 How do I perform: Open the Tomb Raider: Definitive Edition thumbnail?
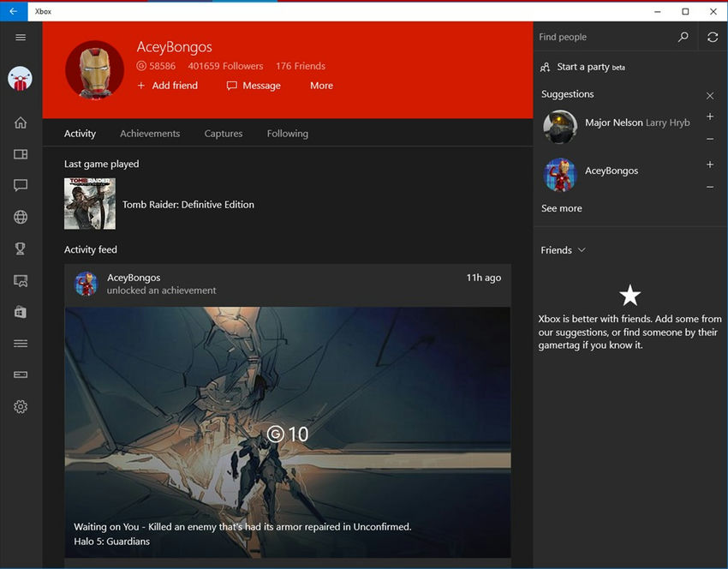(89, 203)
